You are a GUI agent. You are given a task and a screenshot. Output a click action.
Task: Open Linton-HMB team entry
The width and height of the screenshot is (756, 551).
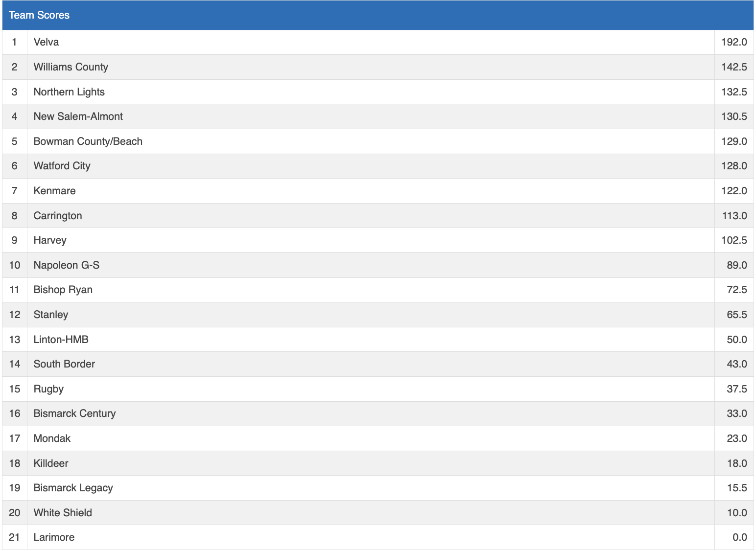coord(61,340)
